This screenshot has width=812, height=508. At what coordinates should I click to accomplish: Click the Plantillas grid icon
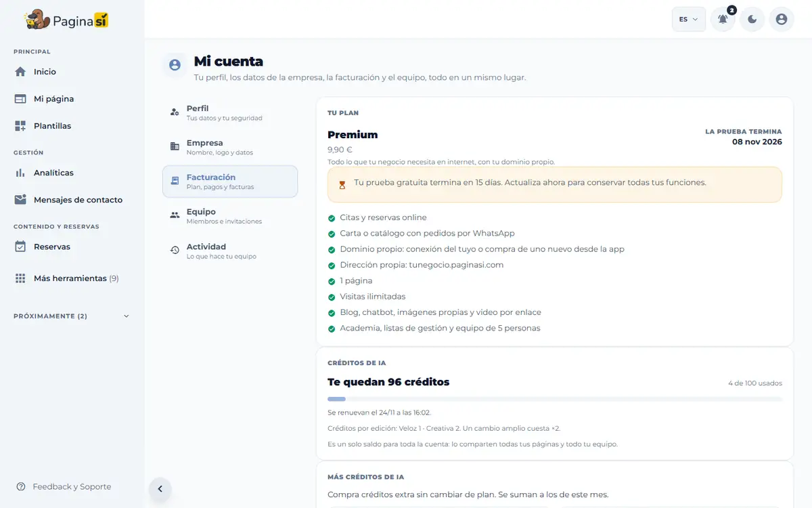20,126
